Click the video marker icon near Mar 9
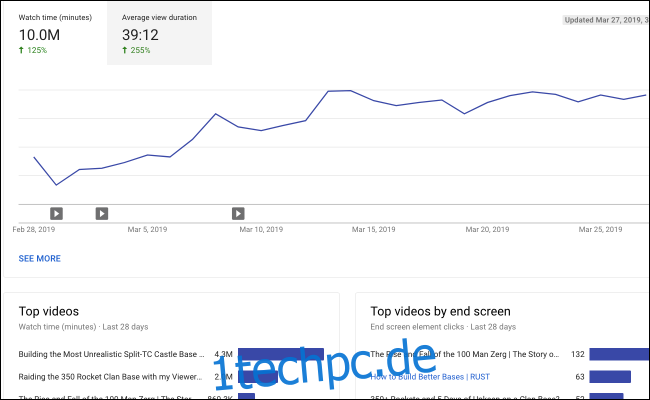This screenshot has width=650, height=400. 238,213
